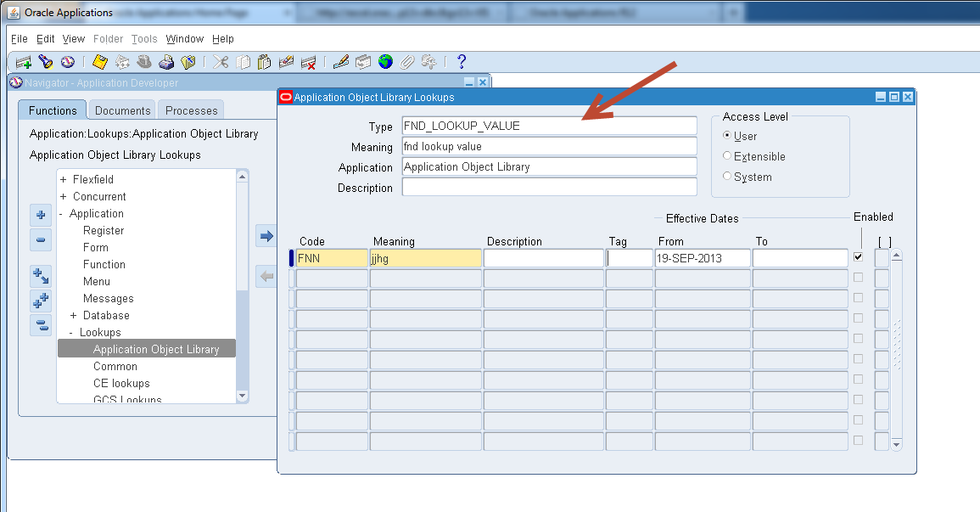The image size is (980, 512).
Task: Select the Extensible access level radio
Action: (727, 155)
